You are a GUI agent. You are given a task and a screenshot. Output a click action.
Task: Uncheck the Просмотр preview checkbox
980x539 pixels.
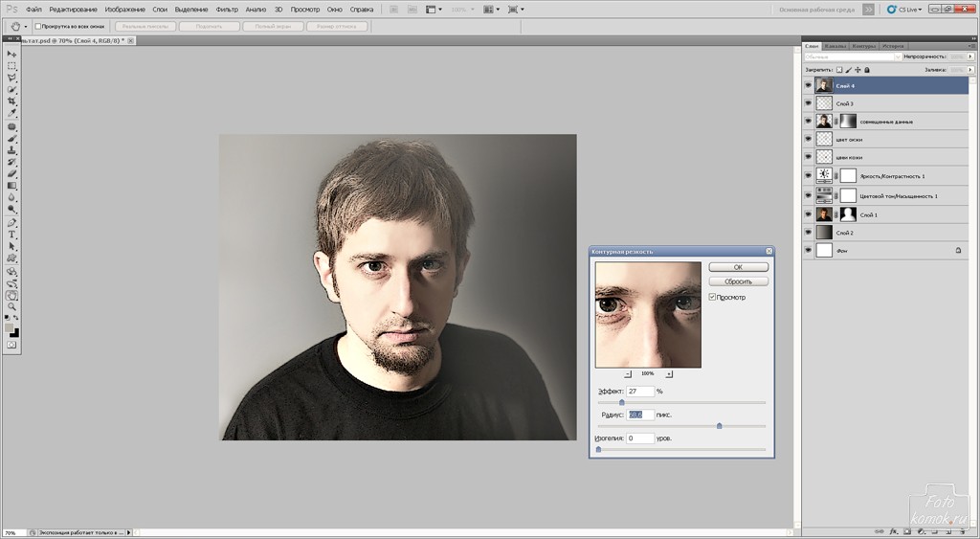tap(712, 298)
